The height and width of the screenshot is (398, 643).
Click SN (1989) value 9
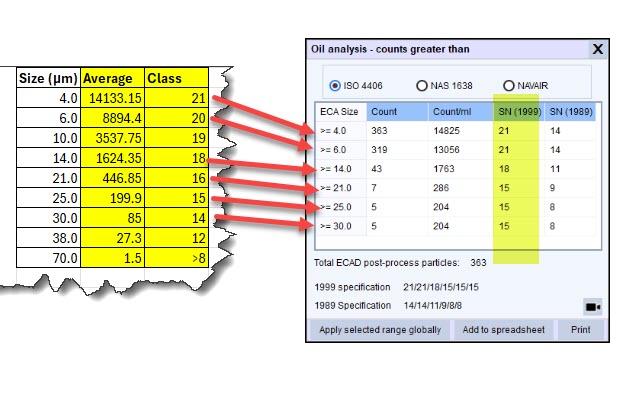pos(552,188)
